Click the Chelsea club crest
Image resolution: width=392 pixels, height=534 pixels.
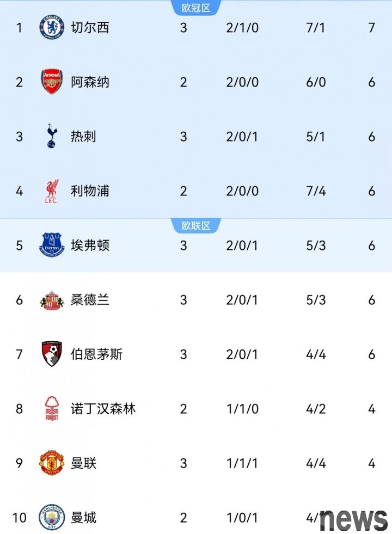pyautogui.click(x=52, y=27)
